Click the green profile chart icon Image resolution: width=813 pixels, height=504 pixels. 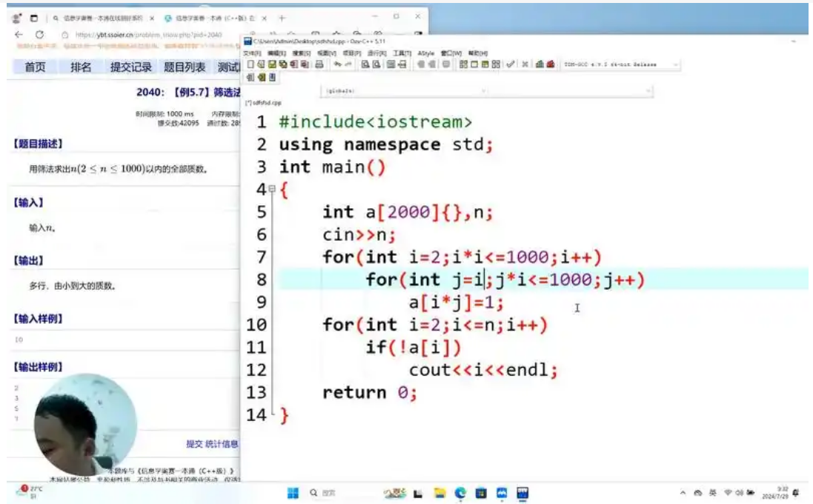(x=540, y=64)
